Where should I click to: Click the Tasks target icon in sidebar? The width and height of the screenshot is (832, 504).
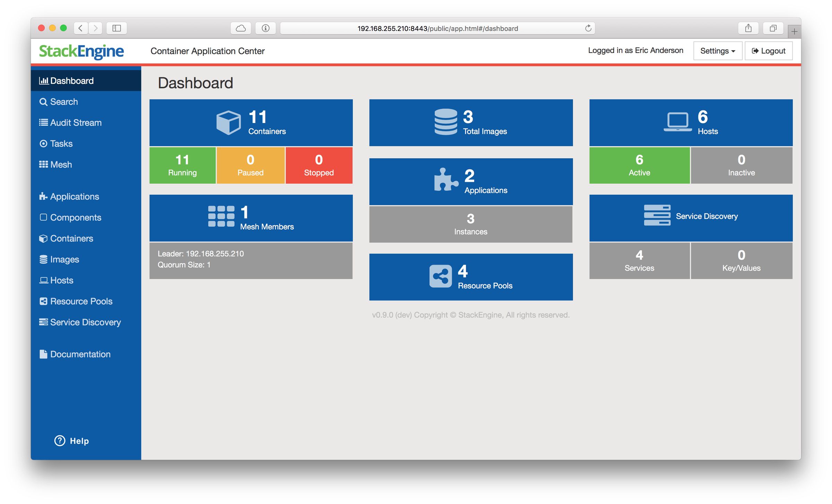pos(43,143)
